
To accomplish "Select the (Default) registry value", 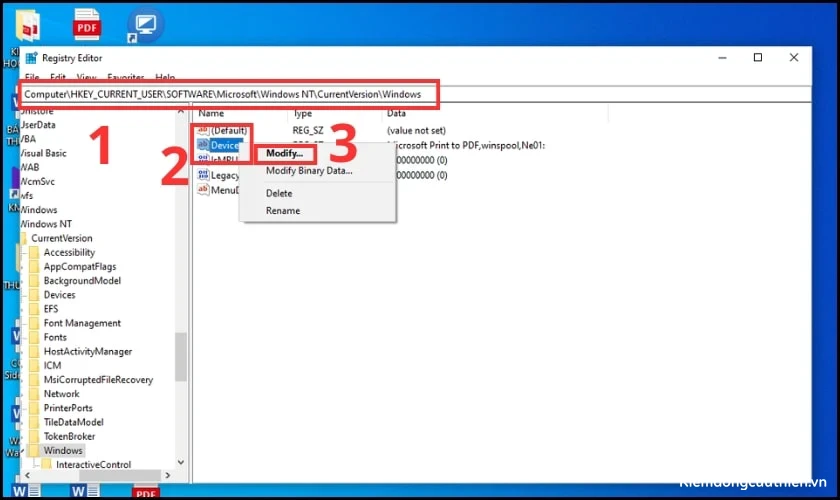I will 229,130.
